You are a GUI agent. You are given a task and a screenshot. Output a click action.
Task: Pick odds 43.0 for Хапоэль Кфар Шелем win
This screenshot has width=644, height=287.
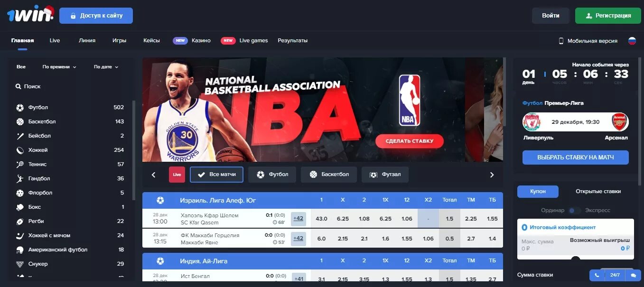(321, 219)
